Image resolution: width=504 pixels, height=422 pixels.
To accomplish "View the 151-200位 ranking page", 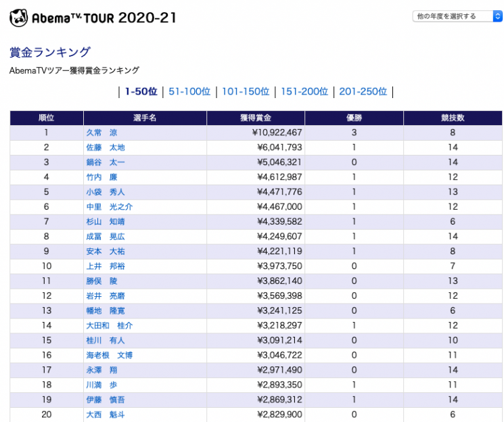I will [x=304, y=92].
